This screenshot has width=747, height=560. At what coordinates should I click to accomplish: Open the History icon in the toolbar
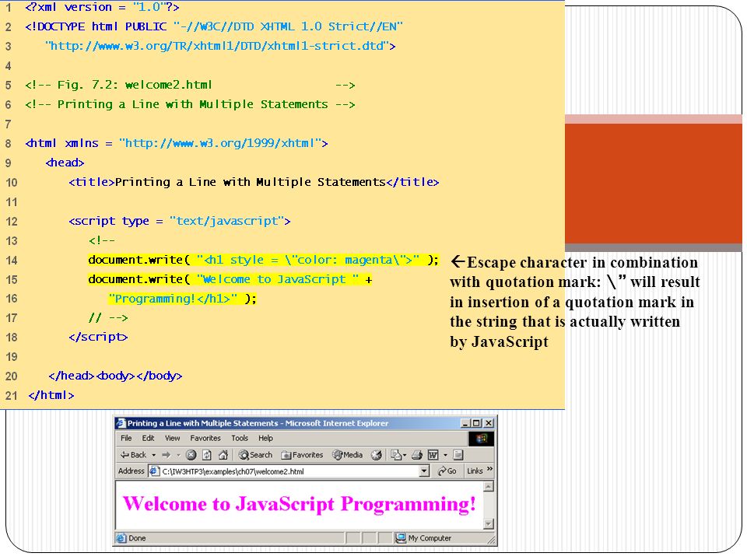(377, 455)
